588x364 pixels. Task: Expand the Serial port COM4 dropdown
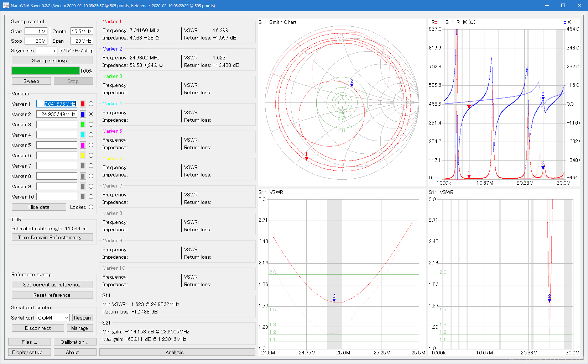click(53, 318)
